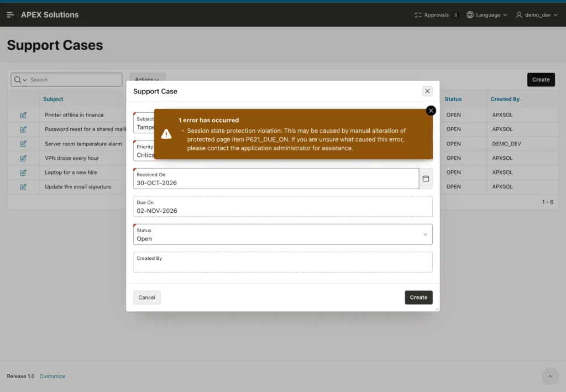Sort by the Subject column header
Screen dimensions: 566x392
click(53, 99)
